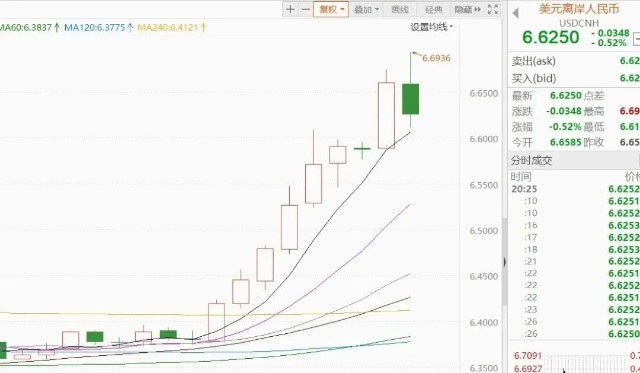Click the 最新 6.6250 value
This screenshot has width=640, height=373.
(x=565, y=95)
